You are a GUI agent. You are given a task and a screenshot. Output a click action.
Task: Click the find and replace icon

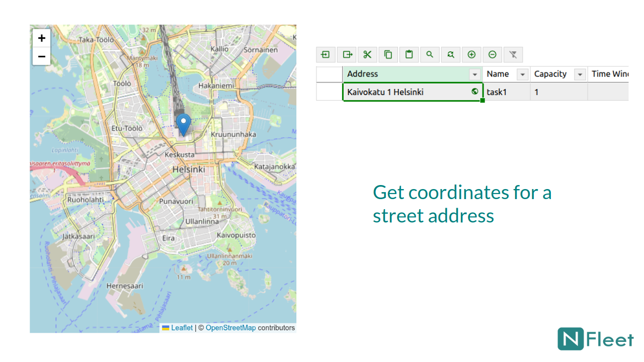451,55
